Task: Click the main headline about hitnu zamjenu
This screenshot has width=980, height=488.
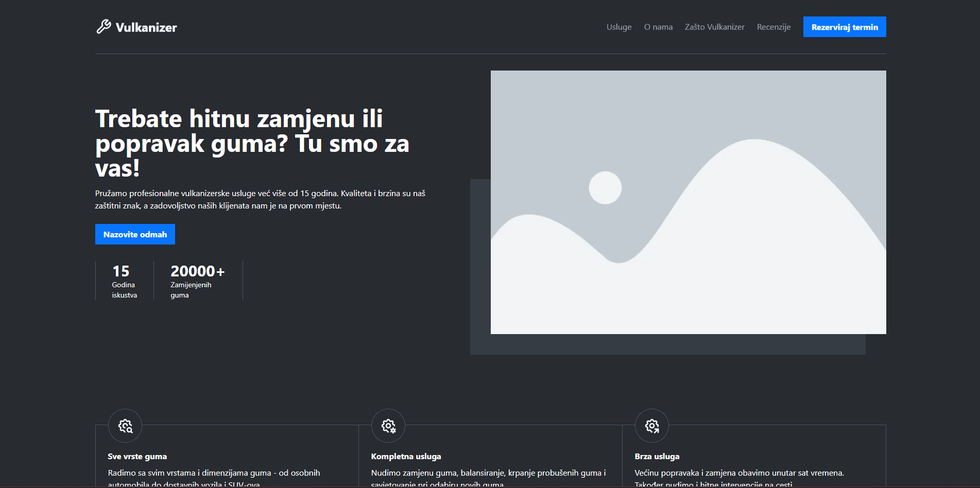Action: pyautogui.click(x=252, y=143)
